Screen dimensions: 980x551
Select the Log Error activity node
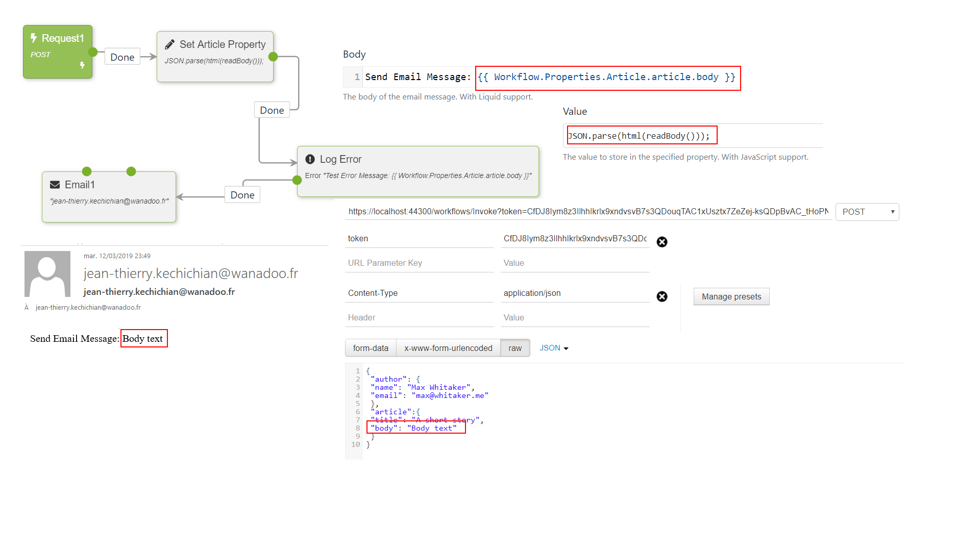(418, 171)
